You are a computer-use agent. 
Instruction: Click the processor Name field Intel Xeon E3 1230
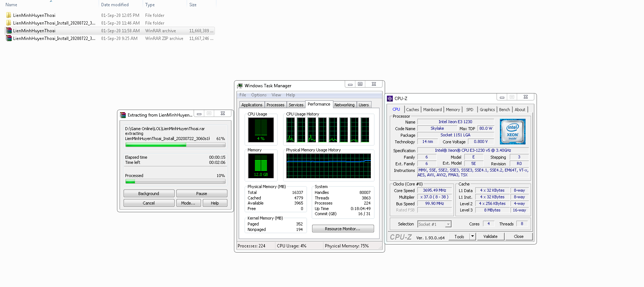(x=455, y=122)
